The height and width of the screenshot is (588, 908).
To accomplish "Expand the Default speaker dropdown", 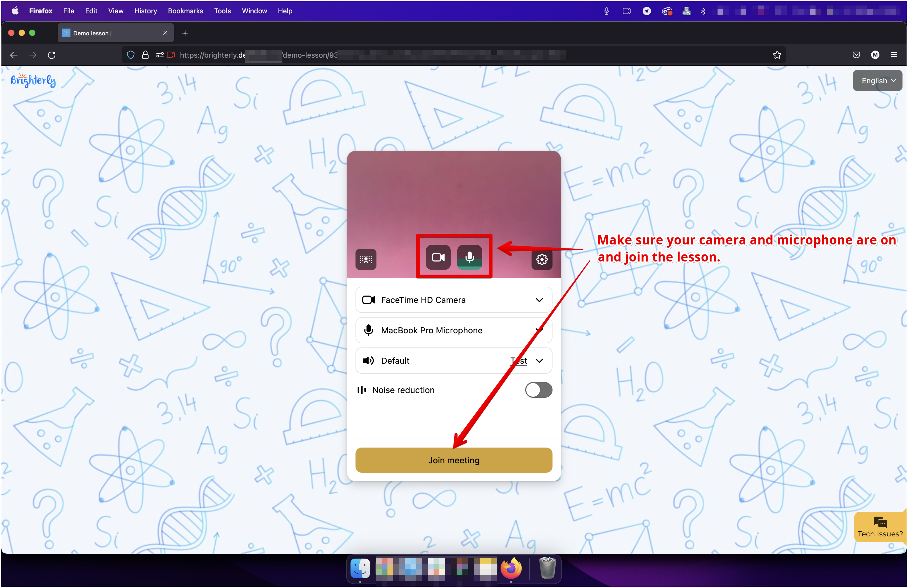I will point(454,361).
